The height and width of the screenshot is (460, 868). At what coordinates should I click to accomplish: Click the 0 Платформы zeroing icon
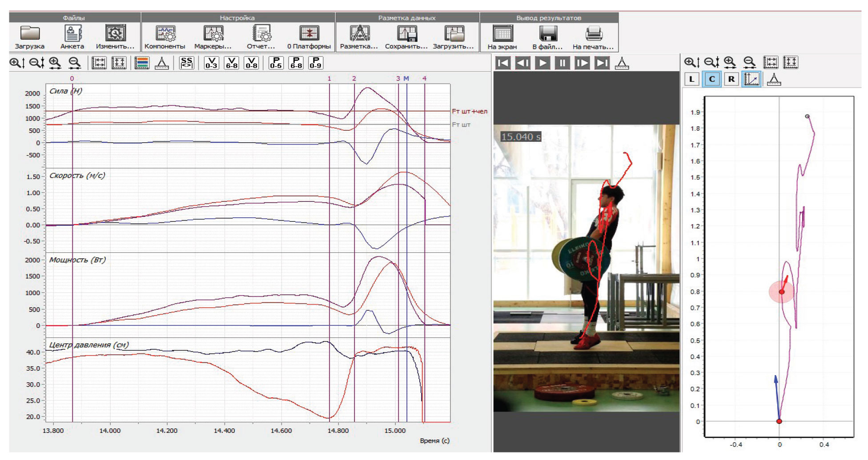click(x=309, y=34)
